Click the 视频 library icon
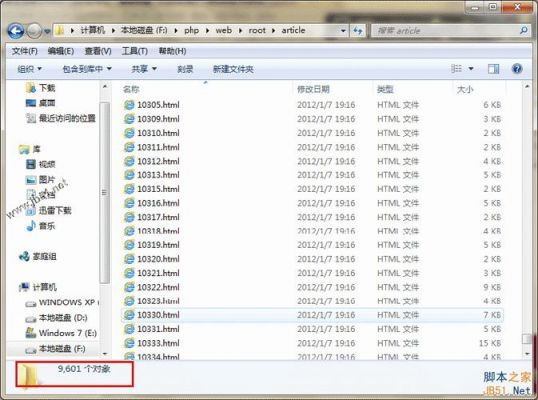Viewport: 538px width, 400px height. click(31, 164)
